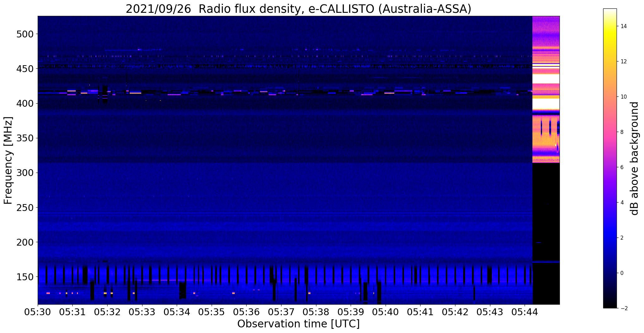Click the 05:35 time tick label
644x333 pixels.
[212, 312]
